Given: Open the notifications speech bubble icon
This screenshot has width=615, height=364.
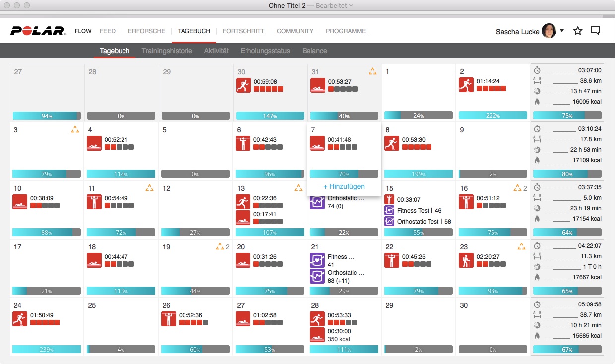Looking at the screenshot, I should coord(596,31).
